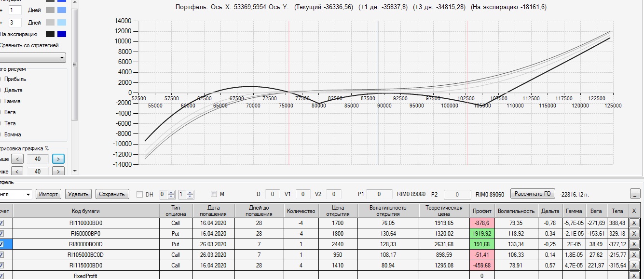This screenshot has height=279, width=644.
Task: Click the V2 input field
Action: (x=334, y=194)
